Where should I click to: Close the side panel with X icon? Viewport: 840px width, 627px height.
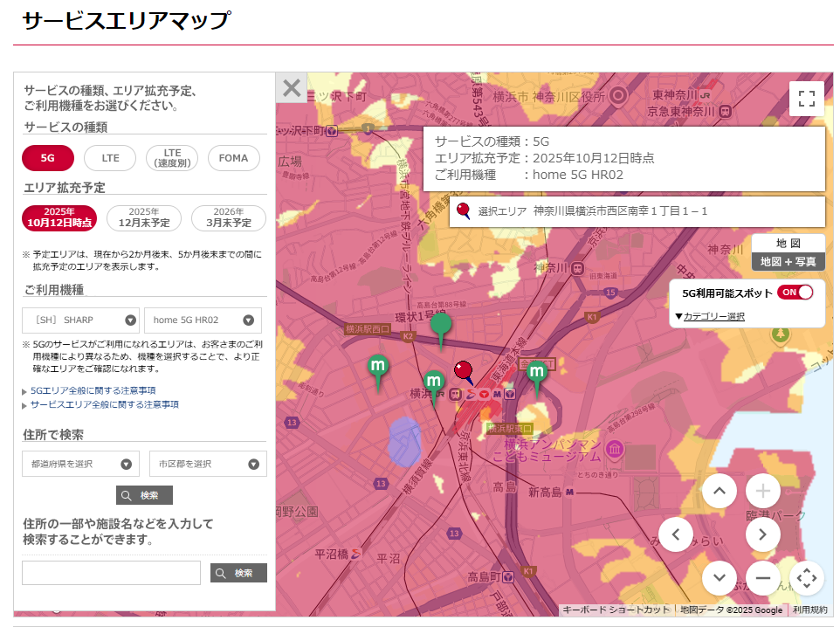click(292, 88)
